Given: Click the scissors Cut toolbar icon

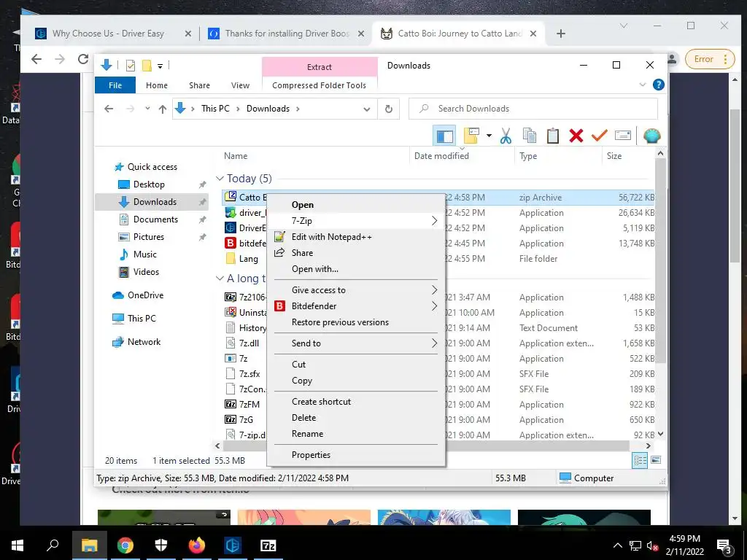Looking at the screenshot, I should pos(506,136).
